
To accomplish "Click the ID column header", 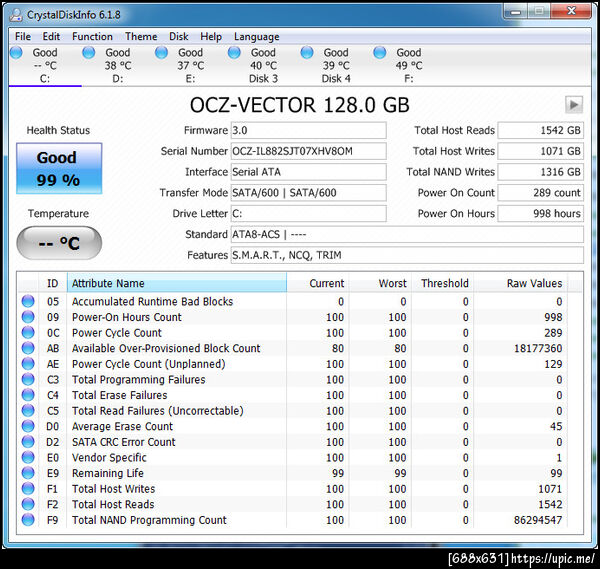I will (53, 283).
